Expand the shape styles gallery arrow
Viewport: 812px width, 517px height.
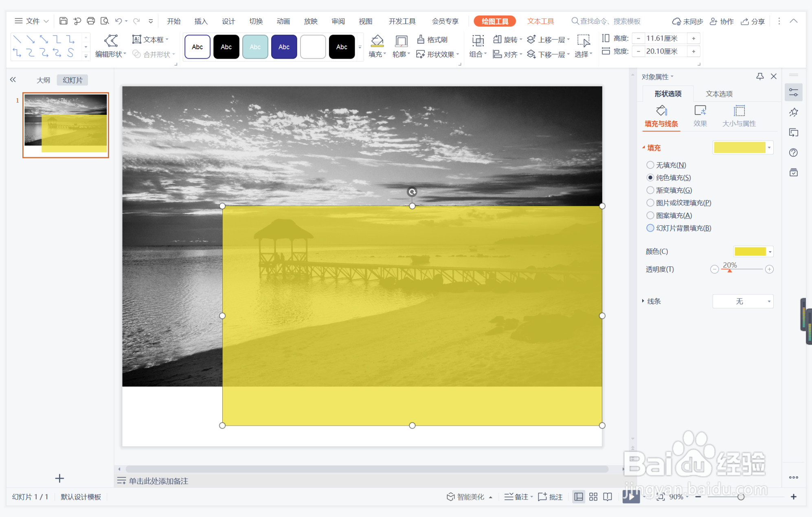pyautogui.click(x=360, y=48)
